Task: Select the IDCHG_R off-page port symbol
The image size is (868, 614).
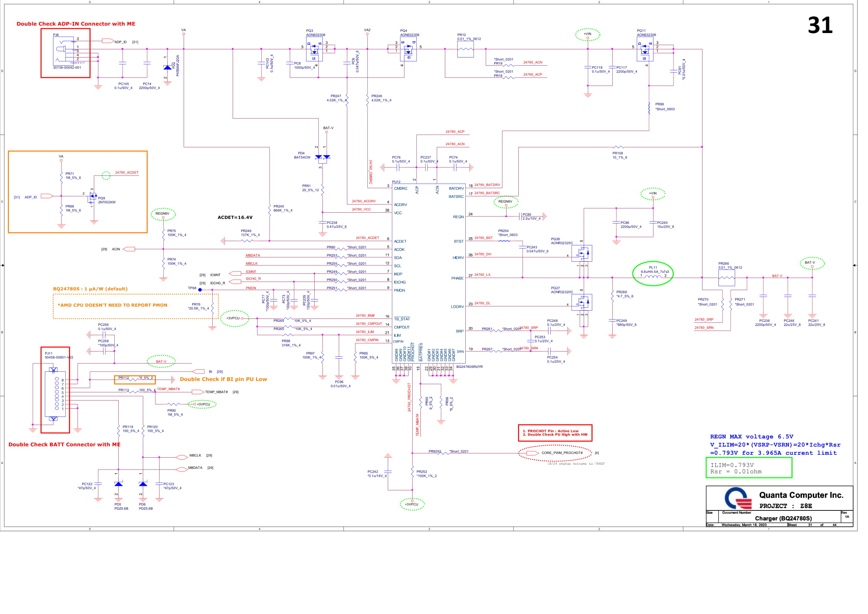Action: (235, 282)
